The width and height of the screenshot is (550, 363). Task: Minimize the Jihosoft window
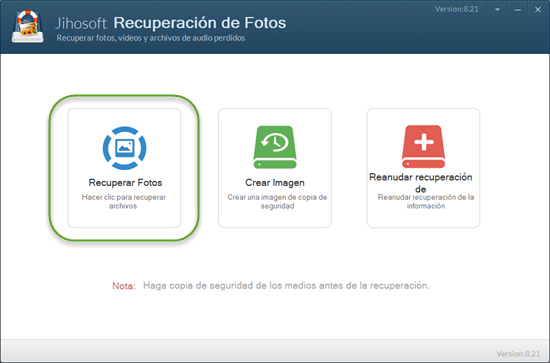click(518, 9)
